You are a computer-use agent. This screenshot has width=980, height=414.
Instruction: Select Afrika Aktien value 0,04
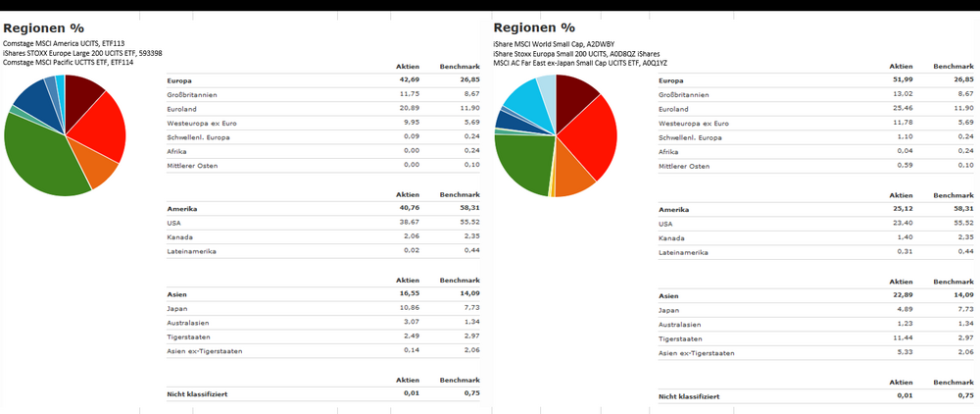pyautogui.click(x=905, y=151)
